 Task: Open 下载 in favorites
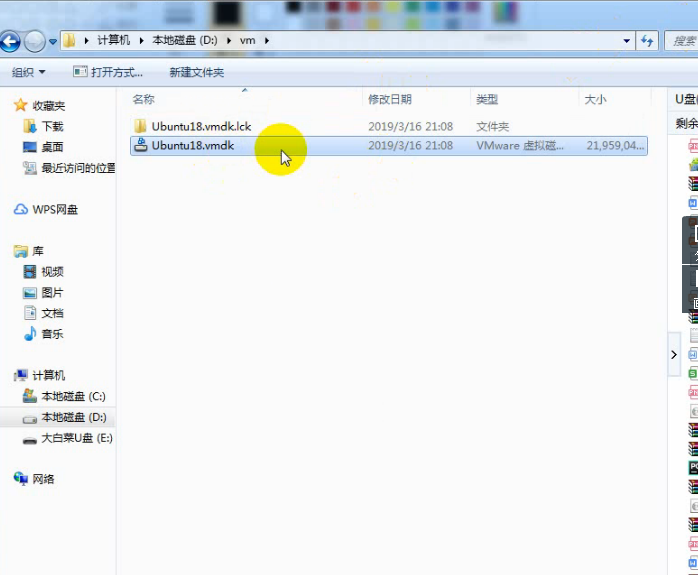(52, 126)
